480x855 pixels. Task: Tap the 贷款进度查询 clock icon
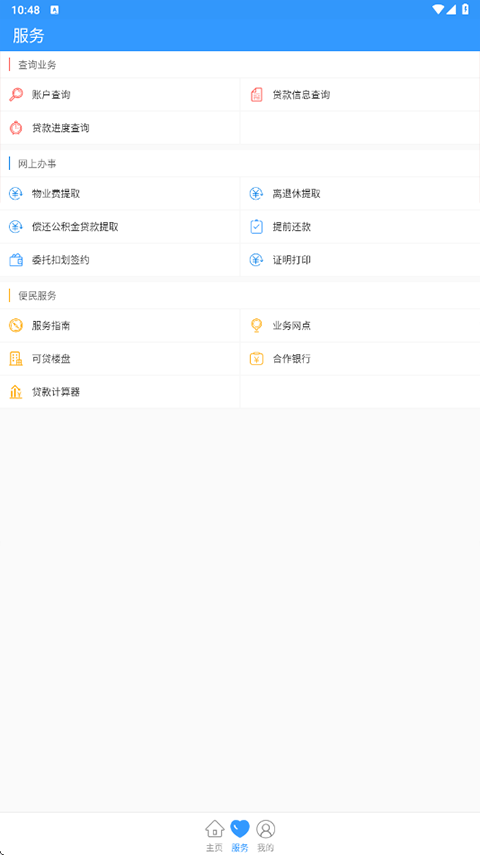(16, 128)
